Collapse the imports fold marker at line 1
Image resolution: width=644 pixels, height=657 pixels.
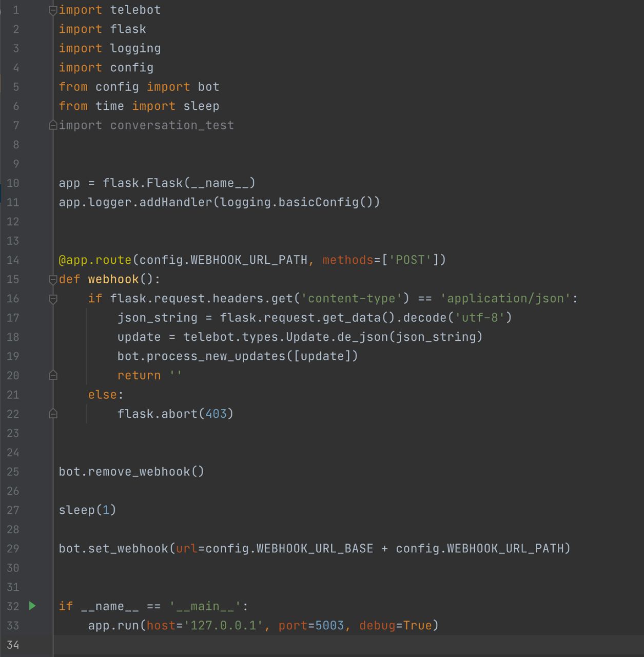point(53,10)
